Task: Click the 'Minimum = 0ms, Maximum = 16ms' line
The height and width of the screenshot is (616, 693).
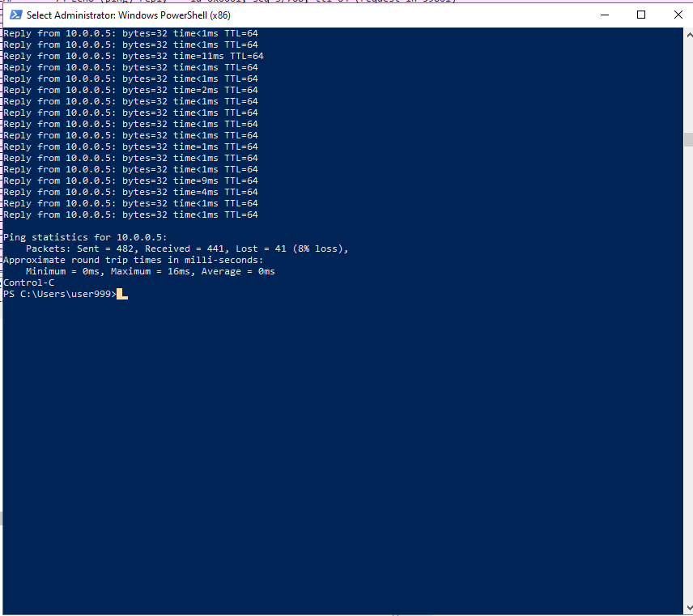Action: [151, 271]
